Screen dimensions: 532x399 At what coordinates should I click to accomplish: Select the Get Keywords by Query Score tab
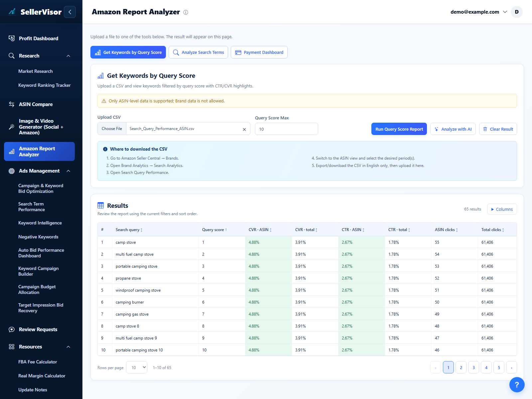tap(128, 52)
